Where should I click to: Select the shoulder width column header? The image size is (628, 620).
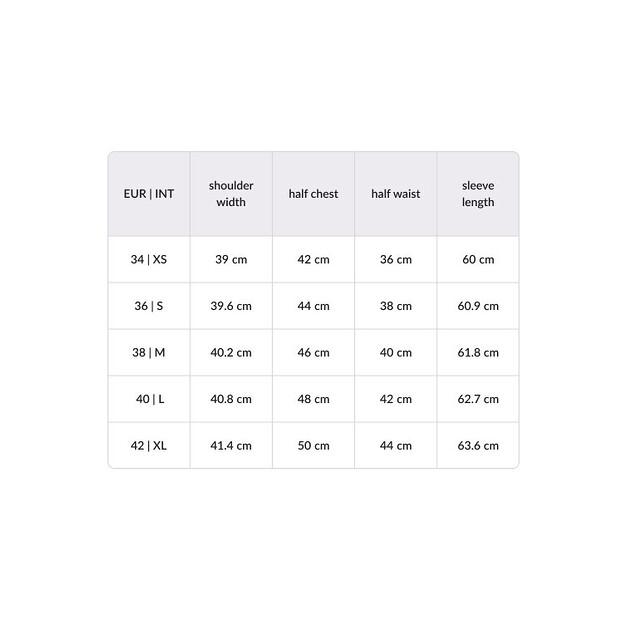click(x=231, y=194)
